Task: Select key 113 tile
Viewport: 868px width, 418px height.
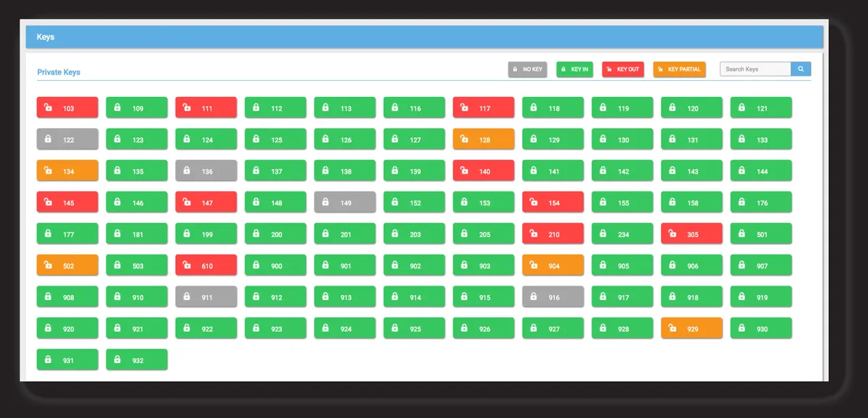Action: click(345, 108)
